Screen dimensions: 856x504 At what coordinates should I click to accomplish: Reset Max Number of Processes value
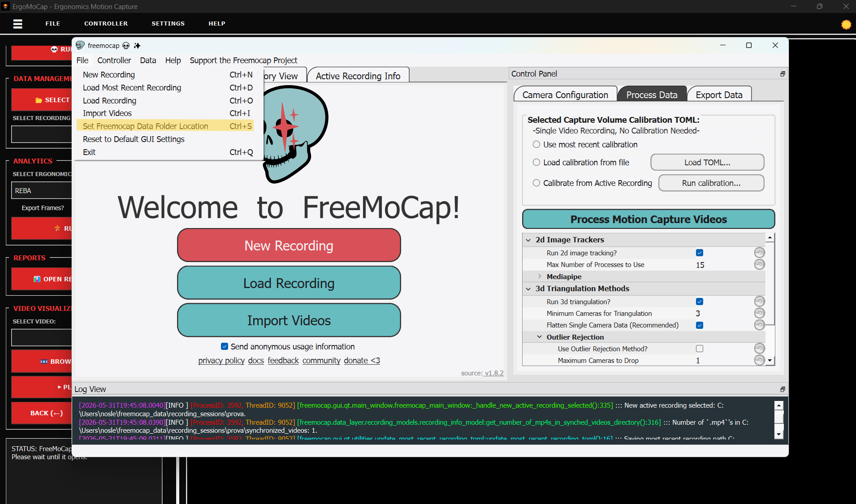click(759, 264)
